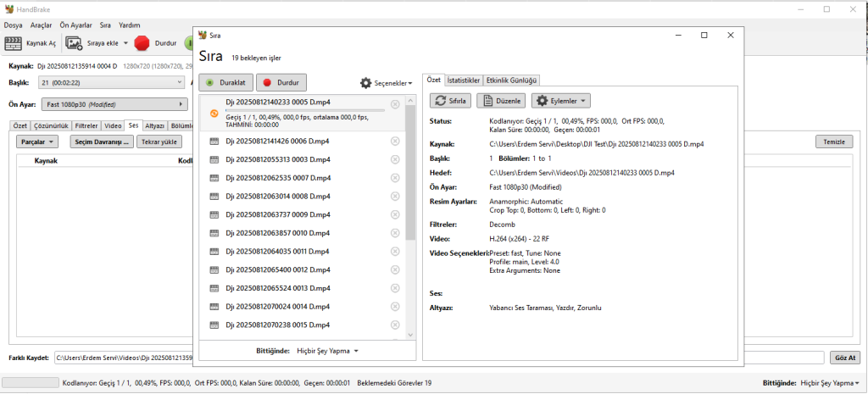Click the queue list scroll down arrow
This screenshot has width=868, height=394.
pos(410,334)
